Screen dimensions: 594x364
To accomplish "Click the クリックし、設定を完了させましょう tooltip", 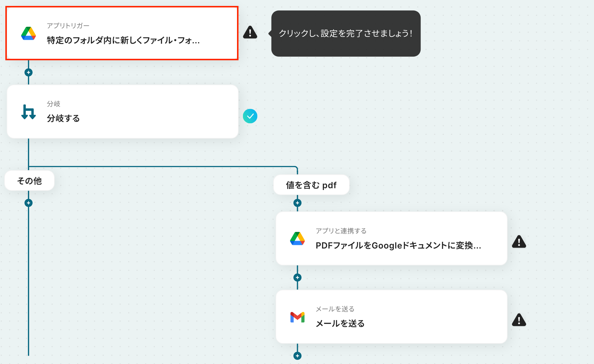I will coord(346,34).
